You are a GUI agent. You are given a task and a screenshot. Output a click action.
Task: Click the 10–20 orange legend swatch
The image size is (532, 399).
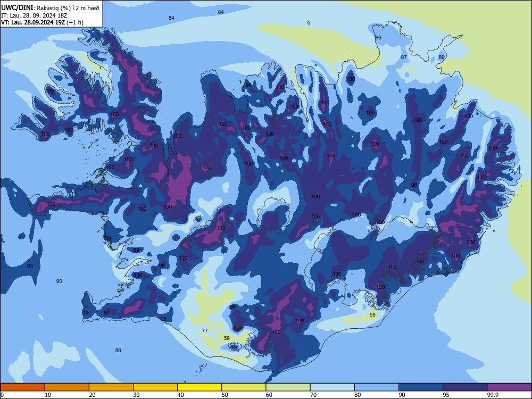coord(67,387)
